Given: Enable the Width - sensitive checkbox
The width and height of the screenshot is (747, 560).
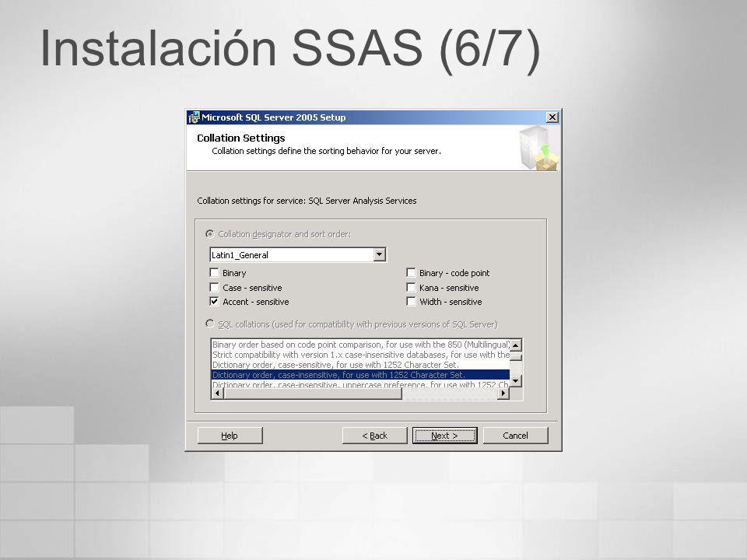Looking at the screenshot, I should click(411, 302).
